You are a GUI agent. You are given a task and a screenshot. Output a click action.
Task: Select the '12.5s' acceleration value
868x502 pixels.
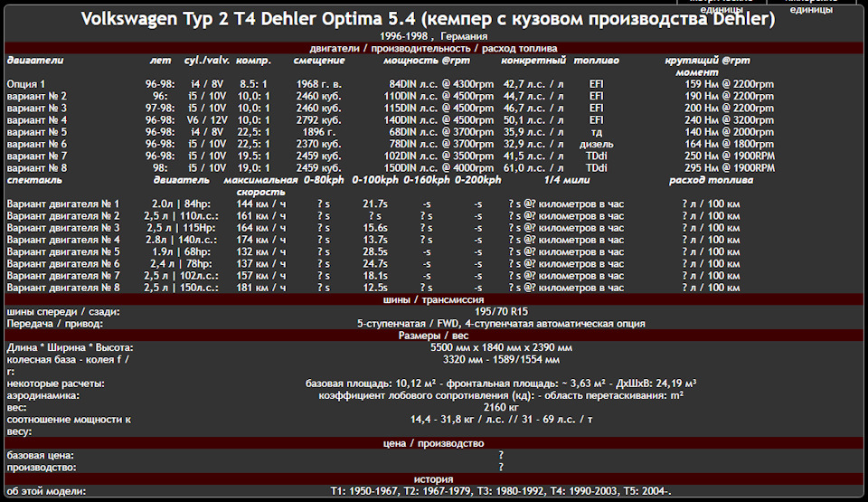pos(374,288)
